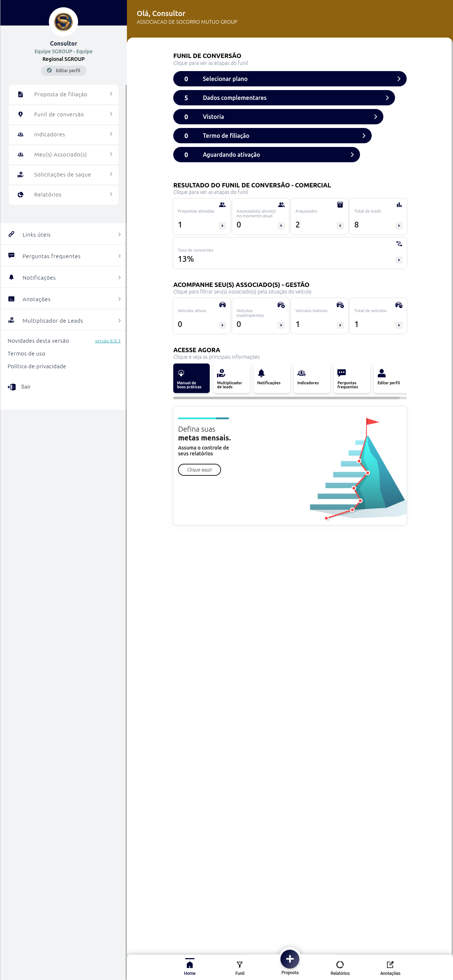Viewport: 453px width, 980px height.
Task: Click the Sair logout icon
Action: point(12,387)
